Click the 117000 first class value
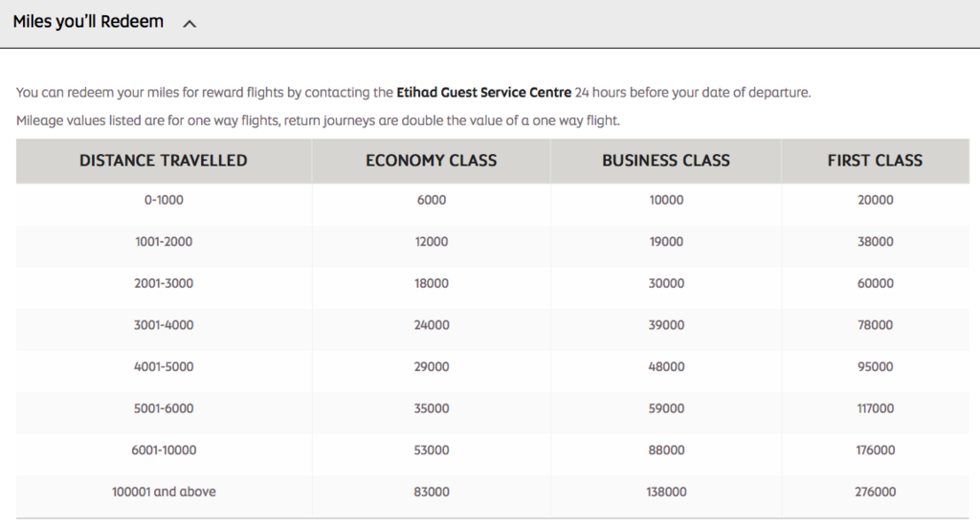 (x=875, y=408)
